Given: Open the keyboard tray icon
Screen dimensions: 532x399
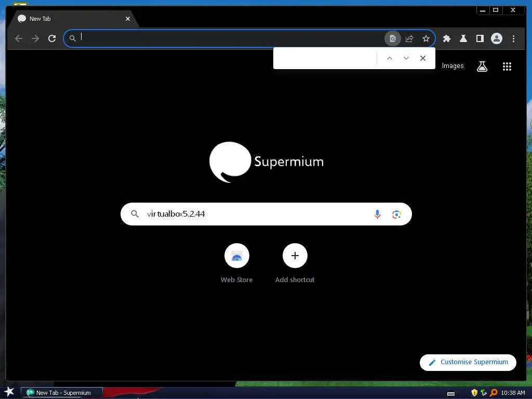Looking at the screenshot, I should tap(451, 393).
